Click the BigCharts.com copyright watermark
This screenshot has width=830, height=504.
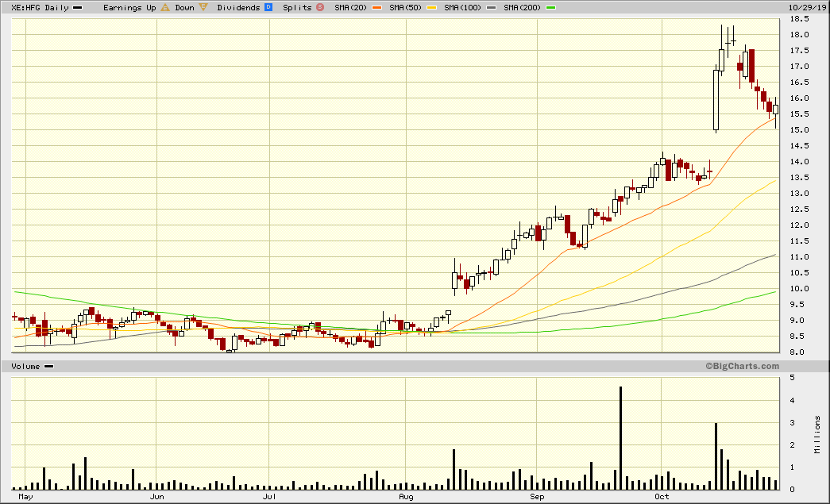tap(741, 366)
